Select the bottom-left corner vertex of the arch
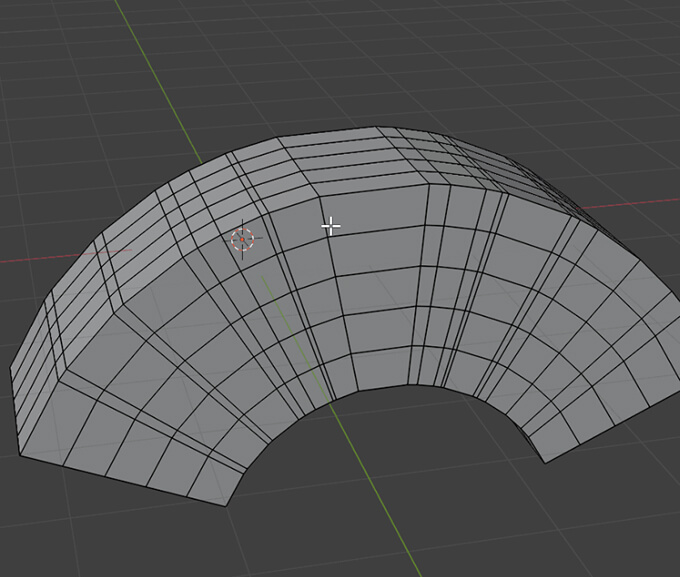The image size is (680, 577). pos(227,506)
